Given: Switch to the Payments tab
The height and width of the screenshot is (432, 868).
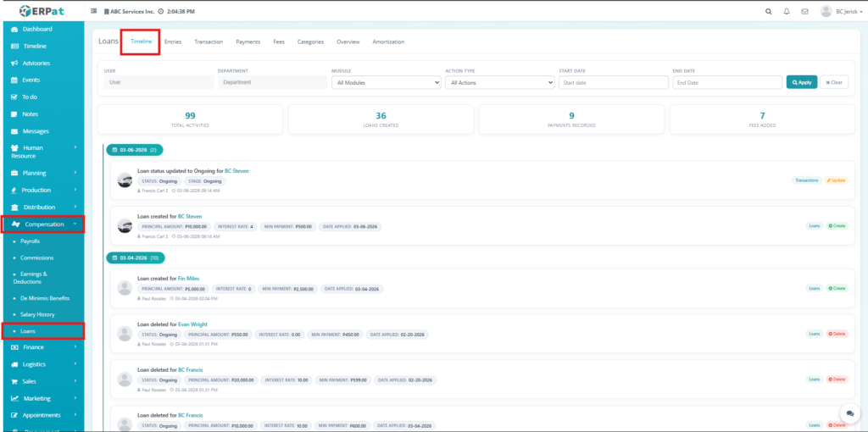Looking at the screenshot, I should pos(248,42).
